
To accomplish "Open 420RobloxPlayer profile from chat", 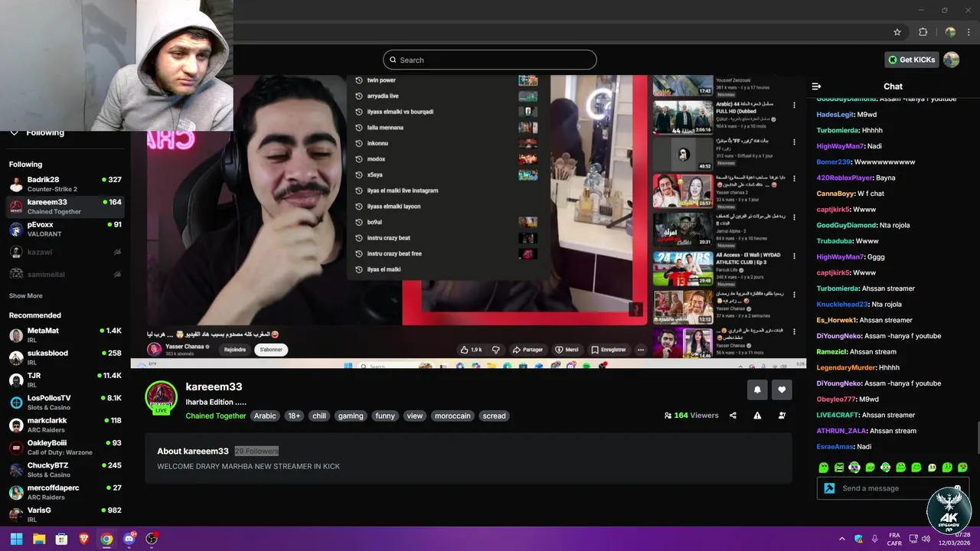I will click(844, 178).
